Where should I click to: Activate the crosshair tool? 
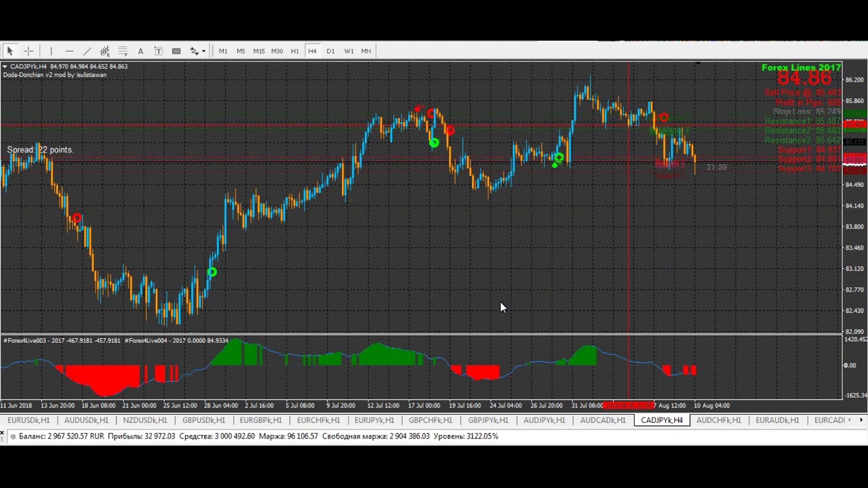click(x=28, y=51)
